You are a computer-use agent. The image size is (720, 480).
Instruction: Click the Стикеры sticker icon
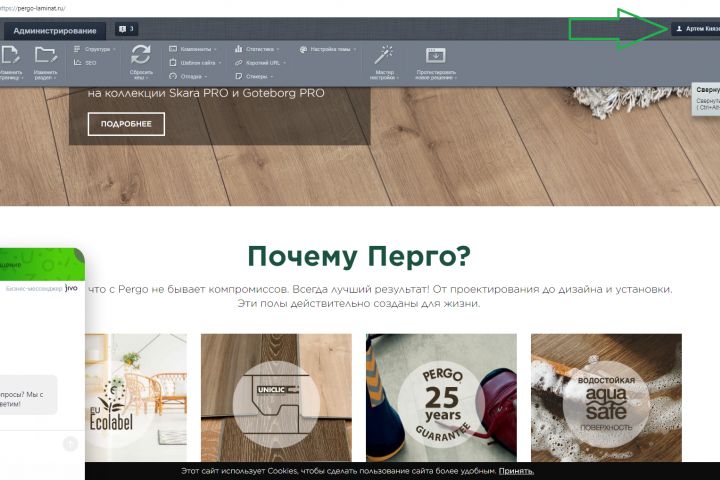tap(238, 76)
